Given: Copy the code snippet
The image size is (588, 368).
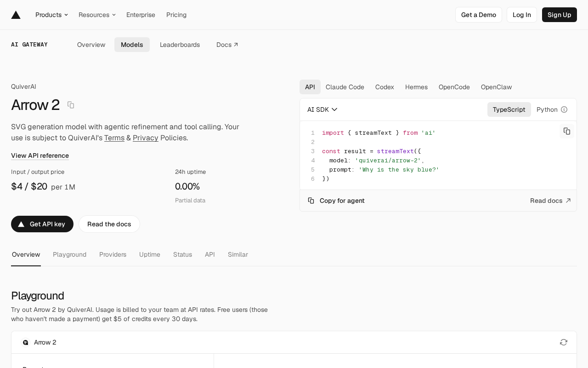Looking at the screenshot, I should pyautogui.click(x=567, y=131).
